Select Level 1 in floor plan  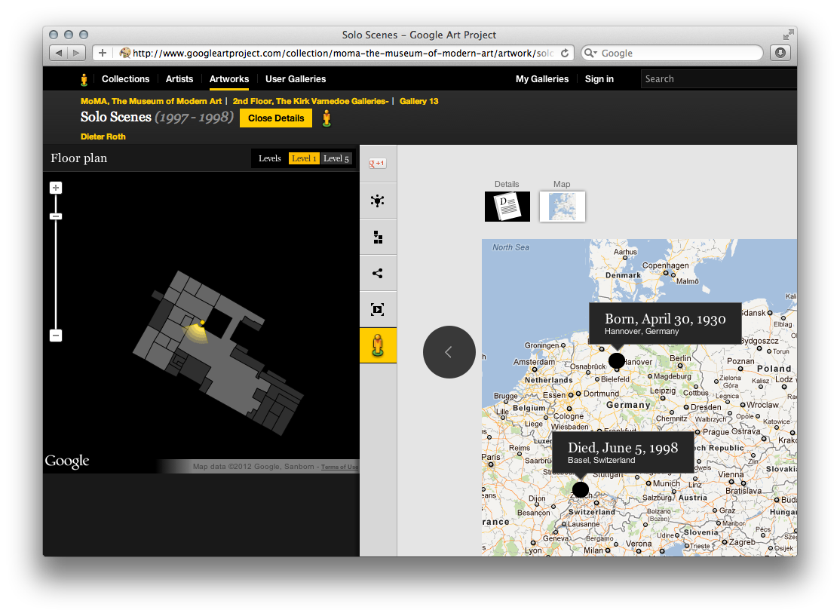(x=304, y=158)
